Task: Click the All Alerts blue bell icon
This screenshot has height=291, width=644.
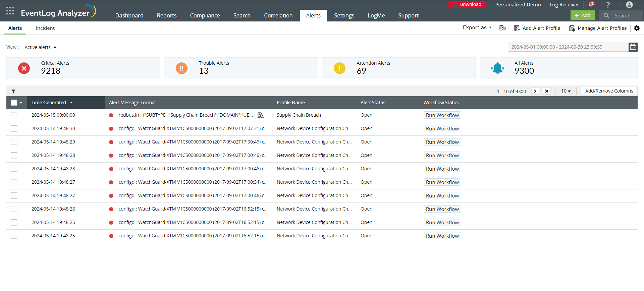Action: 497,68
